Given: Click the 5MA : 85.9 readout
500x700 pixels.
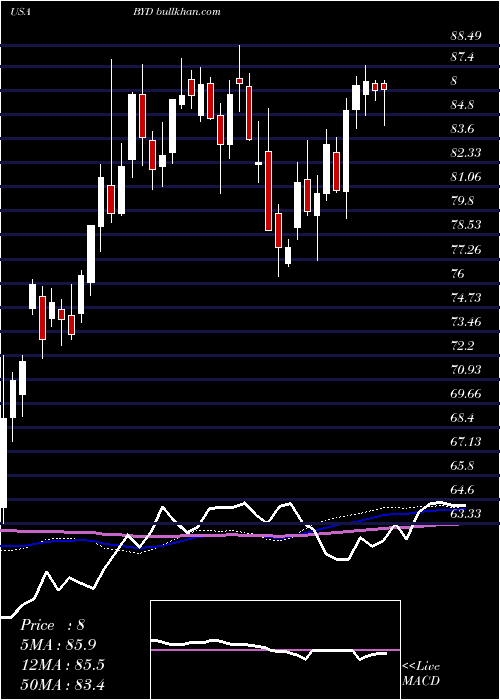Looking at the screenshot, I should [58, 645].
